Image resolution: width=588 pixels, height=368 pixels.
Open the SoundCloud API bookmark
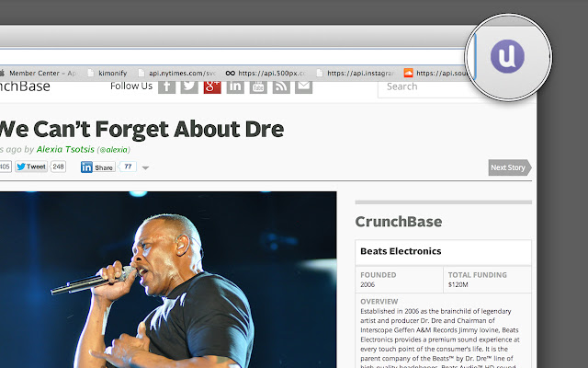[x=435, y=73]
